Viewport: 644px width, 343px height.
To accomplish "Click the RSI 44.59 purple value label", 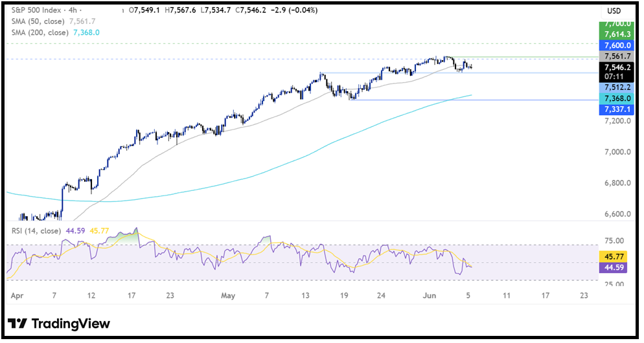I will 614,267.
